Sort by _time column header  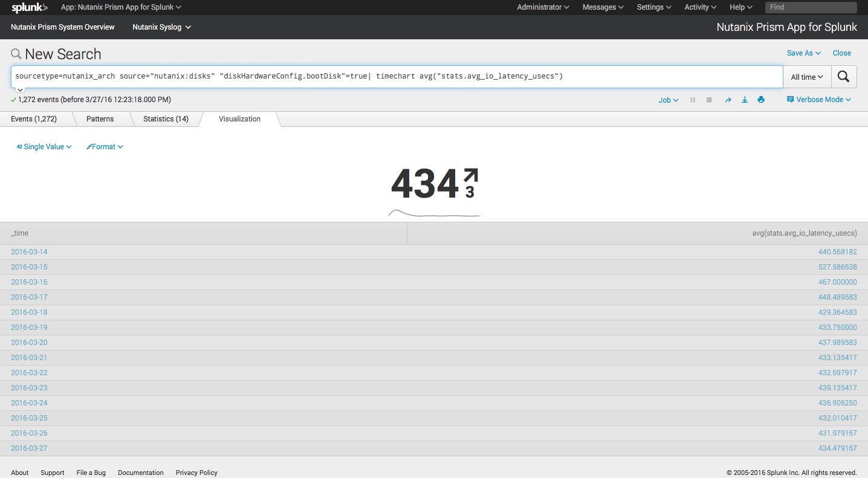[203, 233]
